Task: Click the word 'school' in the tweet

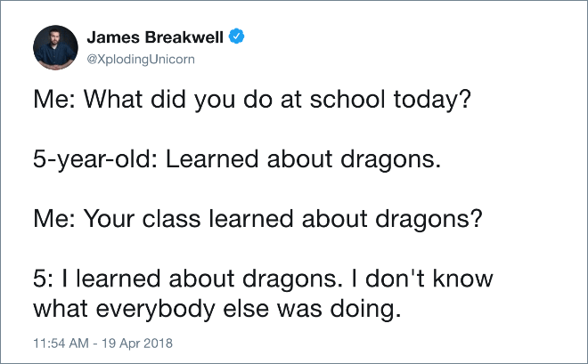Action: 347,100
